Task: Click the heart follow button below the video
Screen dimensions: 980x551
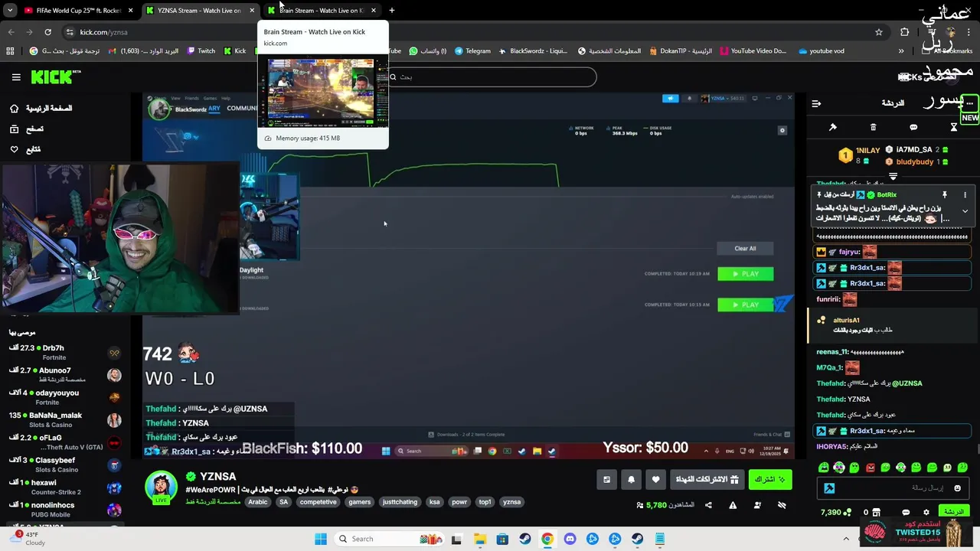Action: [x=655, y=479]
